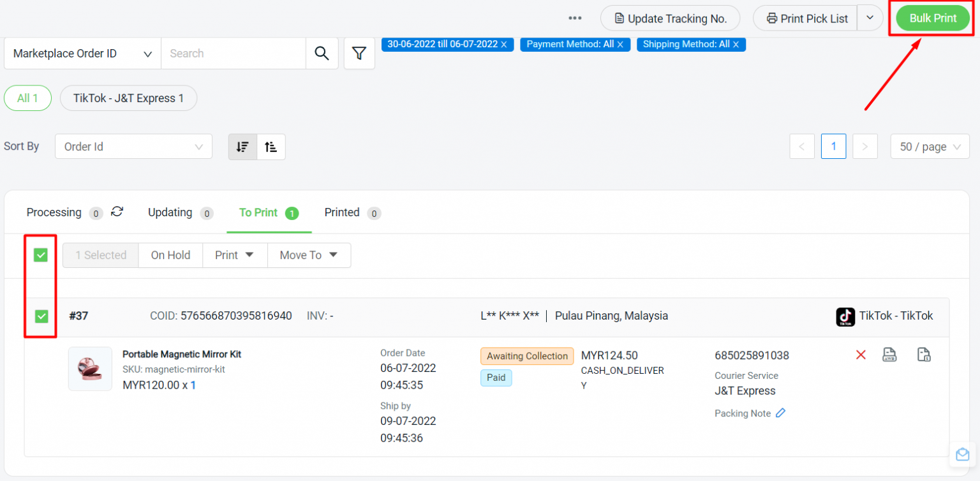This screenshot has width=980, height=481.
Task: Click the search magnifier icon
Action: (x=322, y=54)
